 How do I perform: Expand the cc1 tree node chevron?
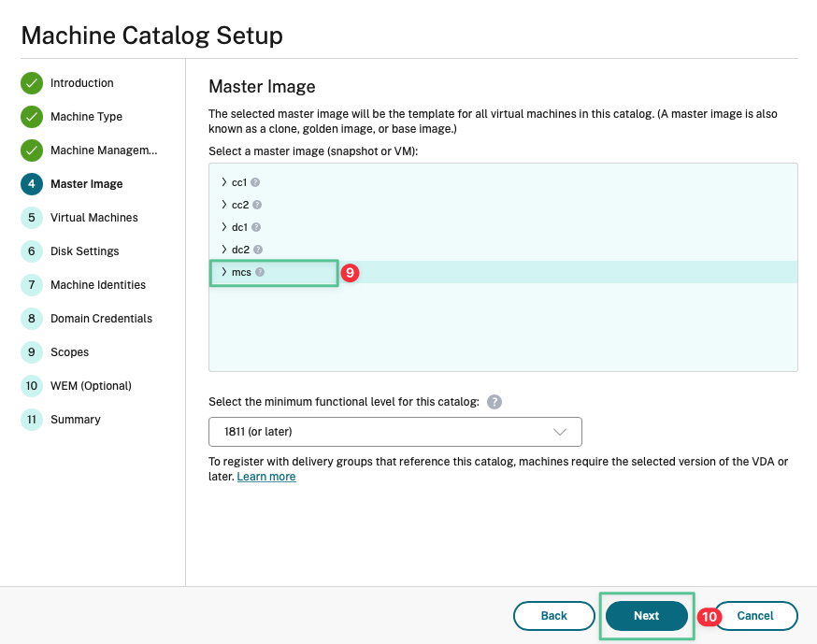click(x=224, y=182)
